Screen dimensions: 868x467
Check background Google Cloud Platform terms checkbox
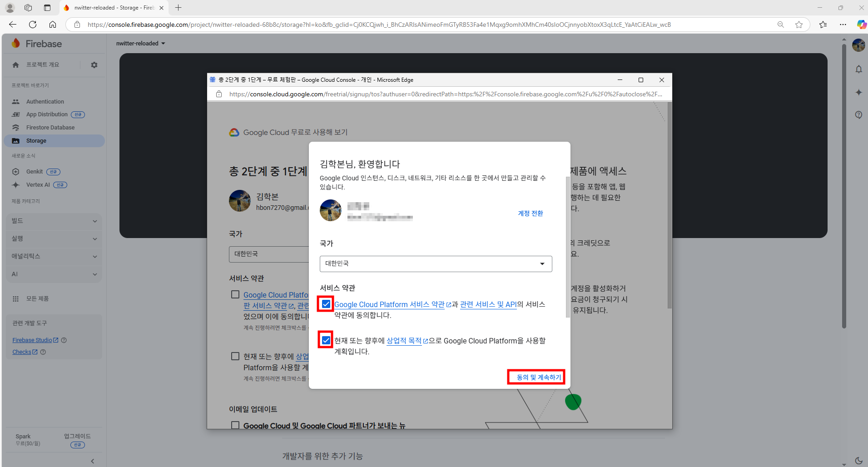click(235, 295)
